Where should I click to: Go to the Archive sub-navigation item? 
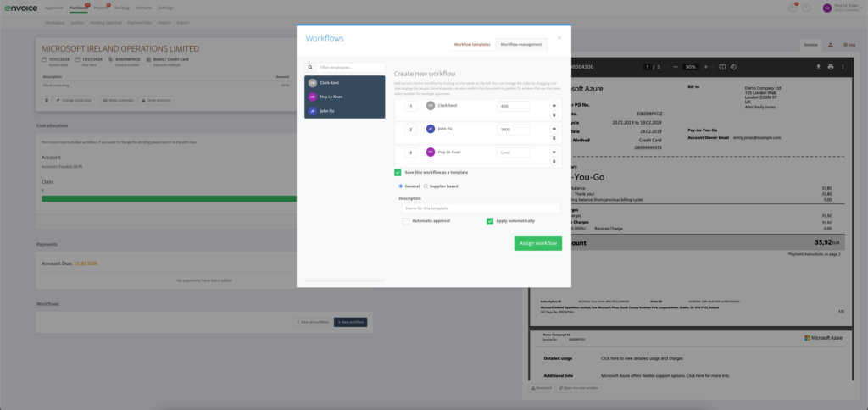coord(77,23)
